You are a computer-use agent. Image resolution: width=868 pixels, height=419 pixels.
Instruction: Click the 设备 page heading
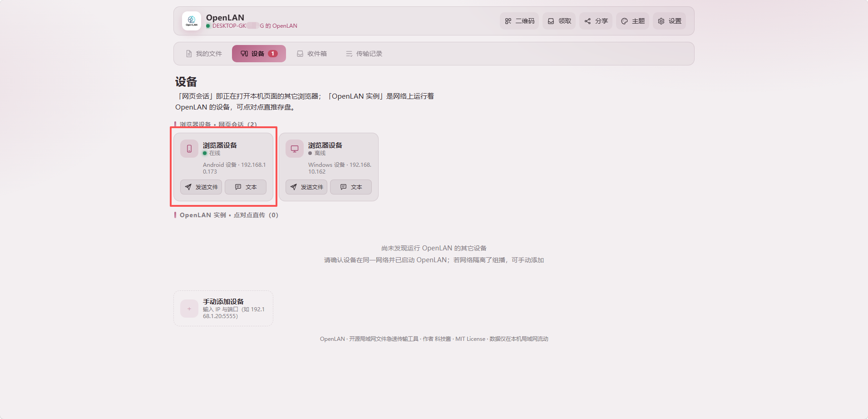tap(186, 82)
